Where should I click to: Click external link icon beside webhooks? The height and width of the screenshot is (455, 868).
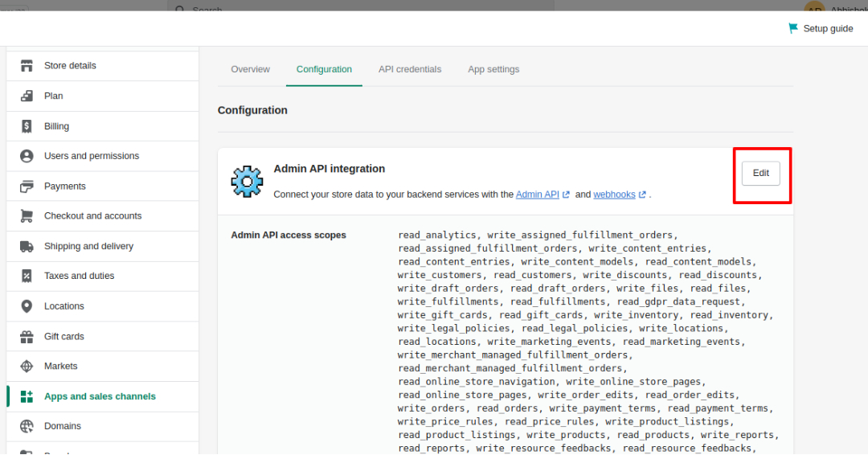click(x=642, y=195)
